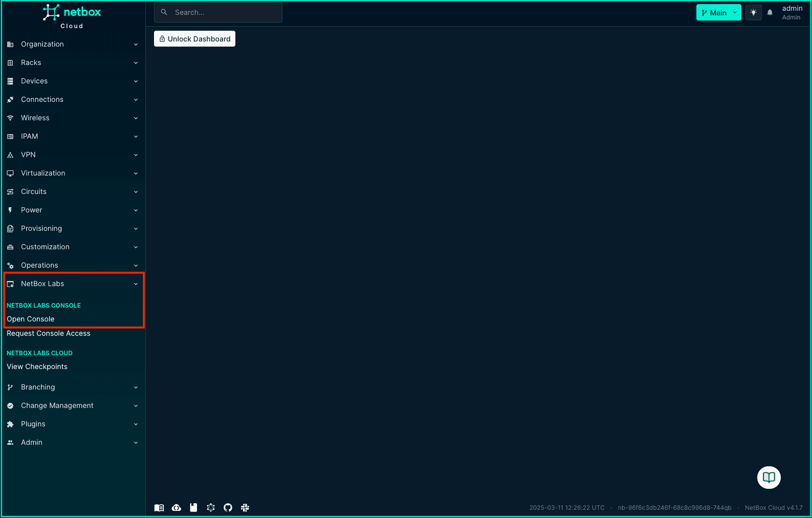Screen dimensions: 812x518
Task: Open notifications via the bell icon
Action: point(770,12)
